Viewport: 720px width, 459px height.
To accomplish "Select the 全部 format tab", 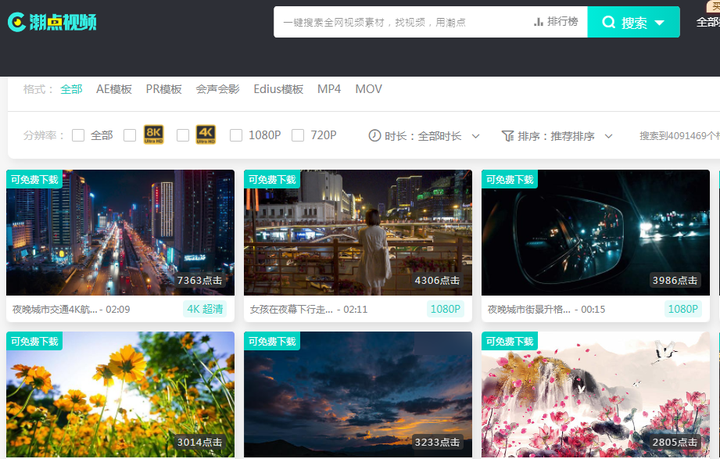I will [72, 89].
